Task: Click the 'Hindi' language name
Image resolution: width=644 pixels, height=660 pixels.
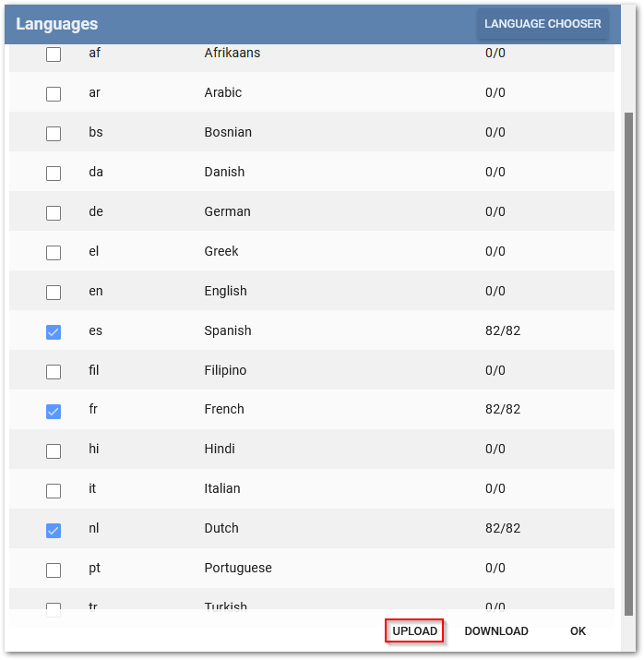Action: pyautogui.click(x=220, y=449)
